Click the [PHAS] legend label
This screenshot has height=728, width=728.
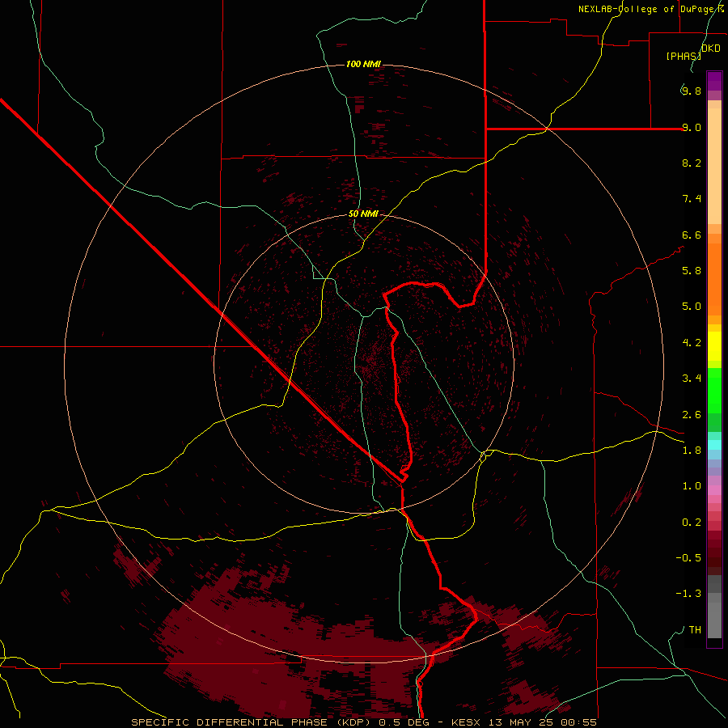tap(684, 56)
